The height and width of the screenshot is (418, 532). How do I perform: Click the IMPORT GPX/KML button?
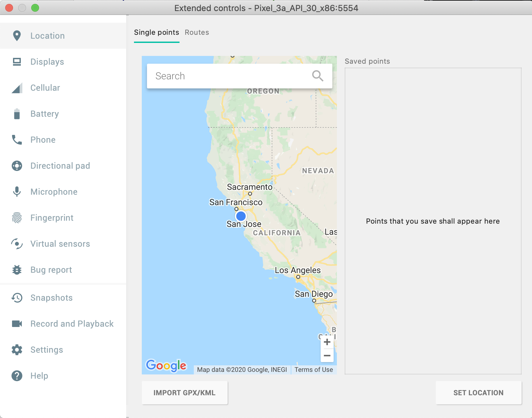point(184,393)
